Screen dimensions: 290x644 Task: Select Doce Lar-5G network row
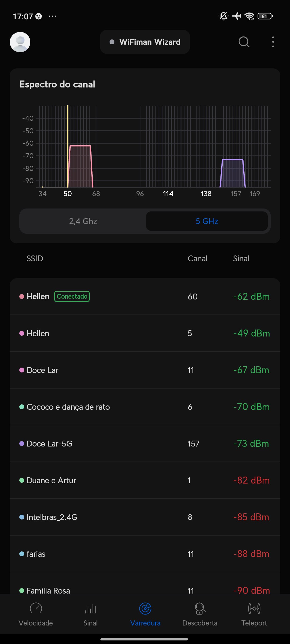pyautogui.click(x=145, y=444)
